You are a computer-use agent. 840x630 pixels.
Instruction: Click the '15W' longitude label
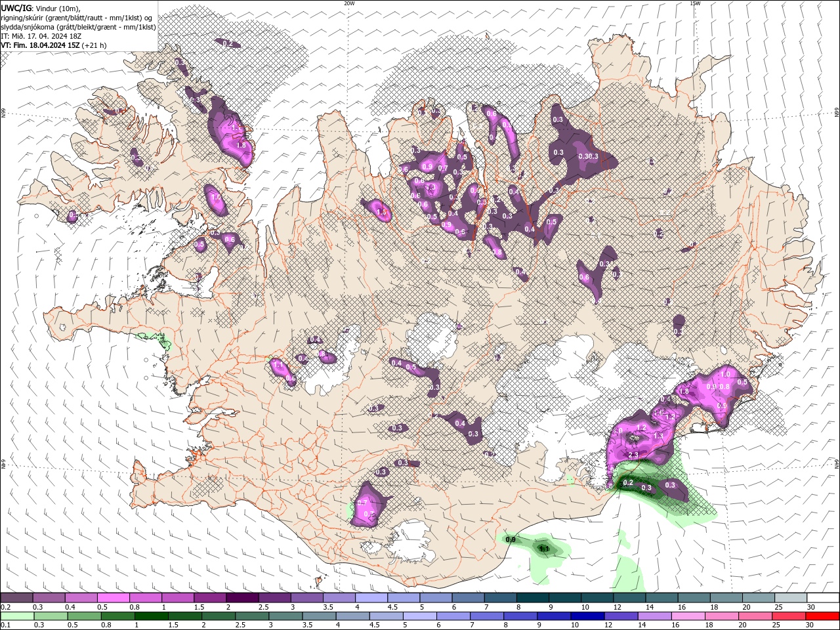pos(695,3)
